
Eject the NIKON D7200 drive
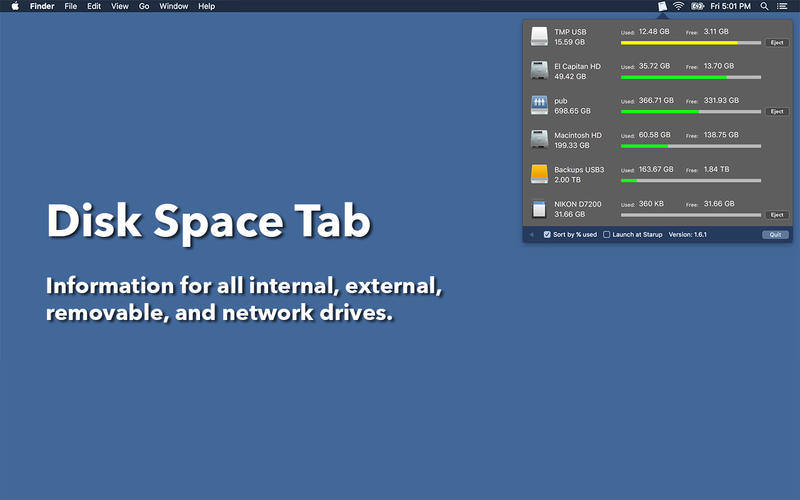point(777,215)
